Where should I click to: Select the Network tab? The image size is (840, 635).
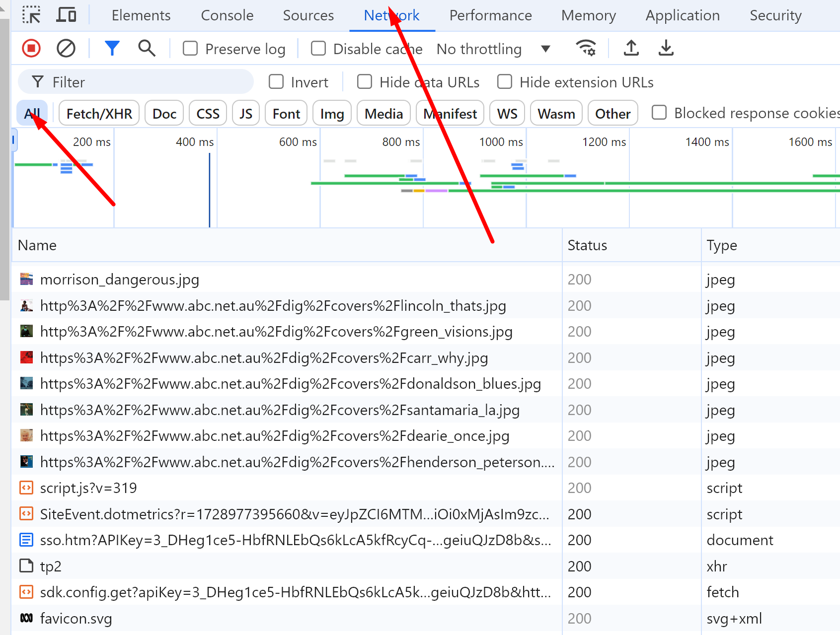392,15
